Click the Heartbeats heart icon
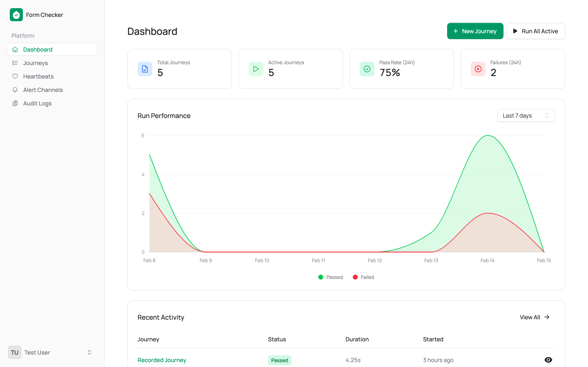This screenshot has width=588, height=367. tap(15, 76)
